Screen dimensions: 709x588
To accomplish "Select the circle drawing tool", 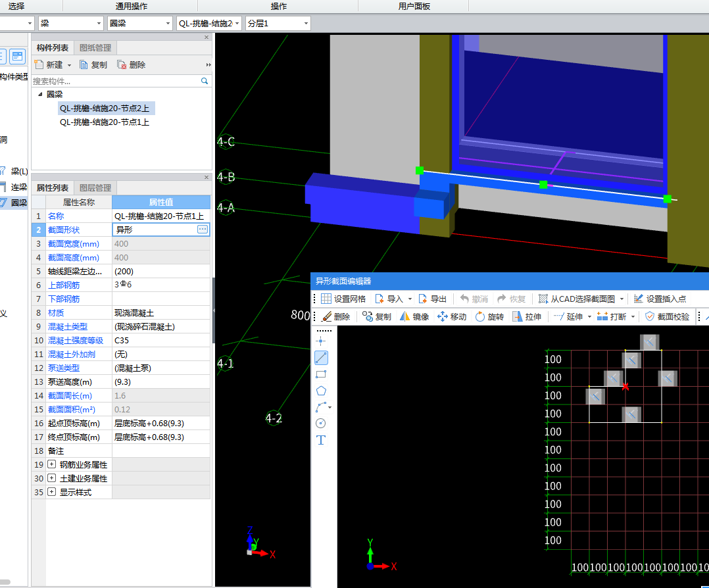I will pos(320,424).
